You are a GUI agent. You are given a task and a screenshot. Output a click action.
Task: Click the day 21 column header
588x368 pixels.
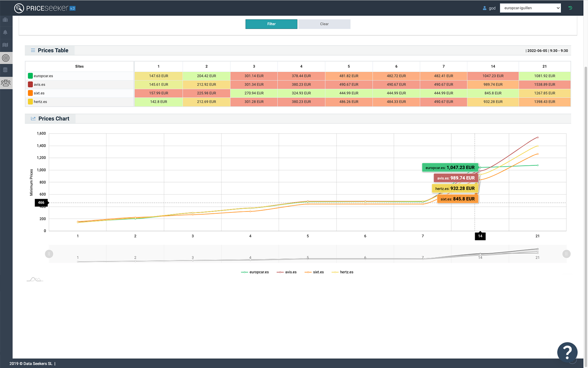pyautogui.click(x=544, y=66)
